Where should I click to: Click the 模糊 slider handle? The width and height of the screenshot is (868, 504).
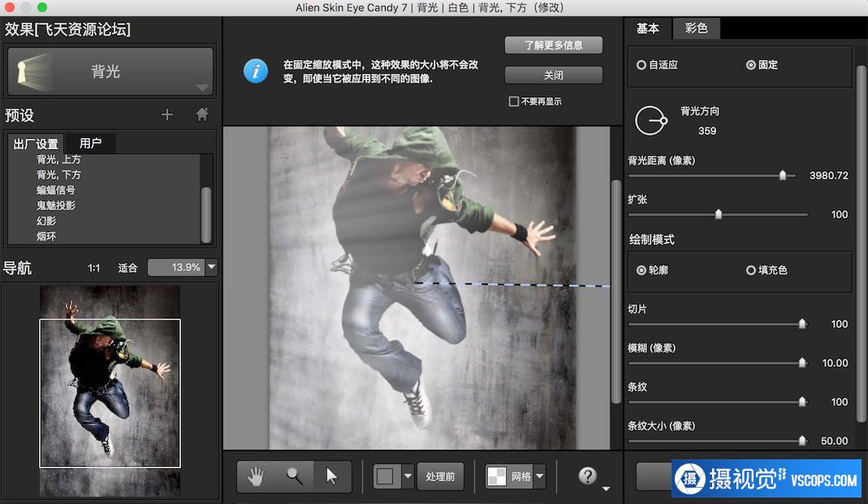coord(802,363)
